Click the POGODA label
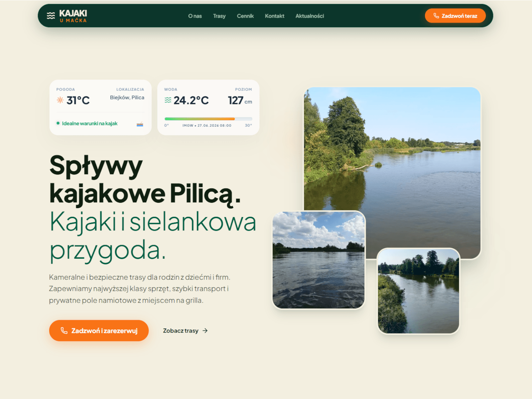 (66, 89)
